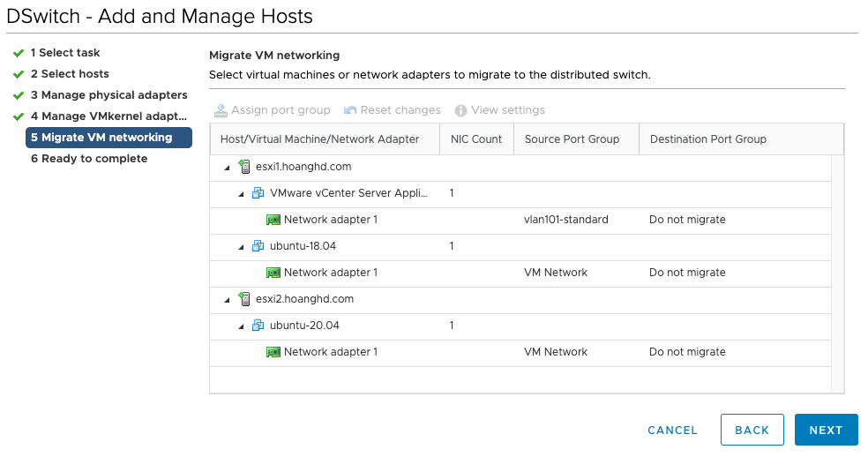Collapse the ubuntu-20.04 VM node
The height and width of the screenshot is (457, 868).
coord(241,326)
